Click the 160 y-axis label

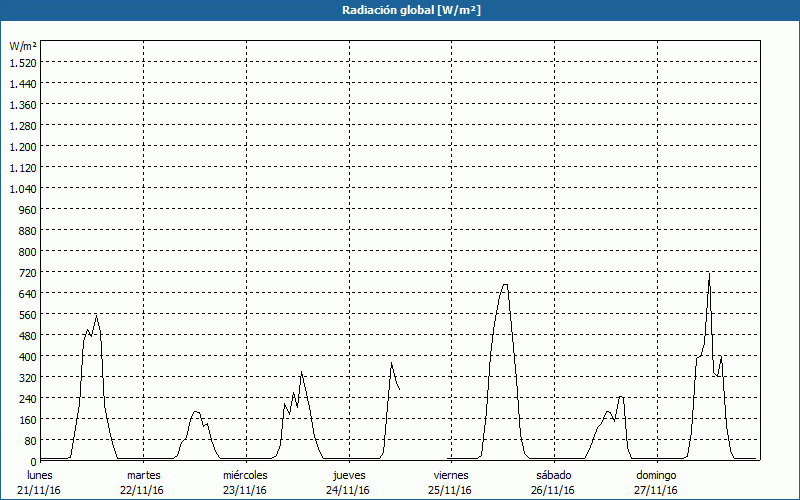tap(28, 420)
